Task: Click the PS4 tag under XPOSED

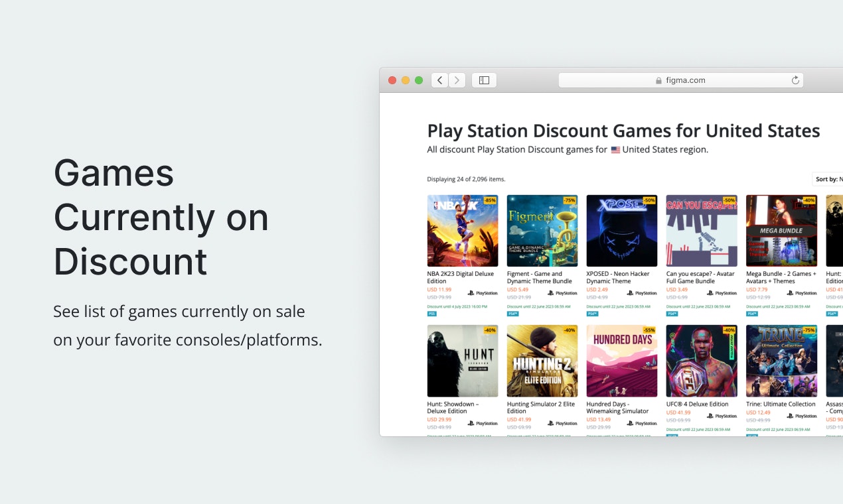Action: pyautogui.click(x=592, y=314)
